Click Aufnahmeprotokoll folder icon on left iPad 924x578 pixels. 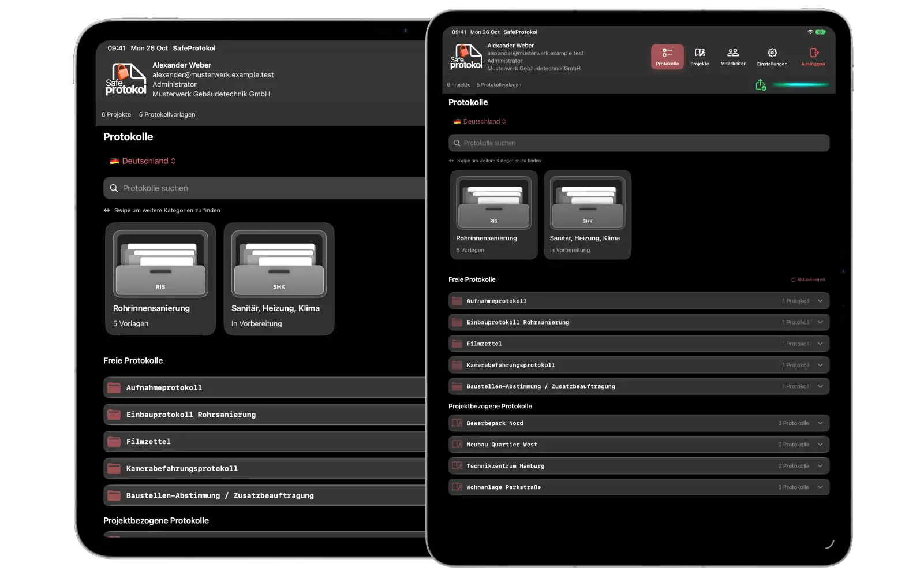[114, 387]
